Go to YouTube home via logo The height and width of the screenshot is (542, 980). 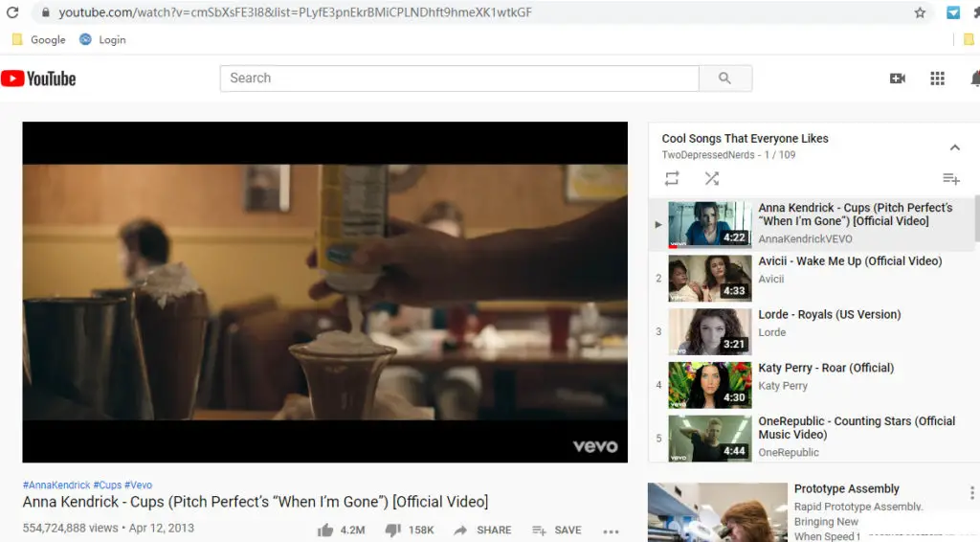pyautogui.click(x=38, y=79)
